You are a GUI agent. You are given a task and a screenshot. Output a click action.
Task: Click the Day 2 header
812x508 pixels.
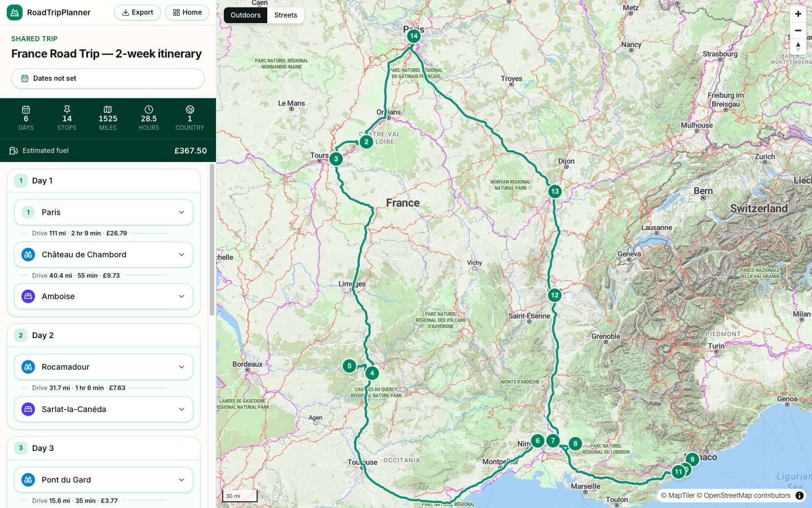[x=104, y=335]
